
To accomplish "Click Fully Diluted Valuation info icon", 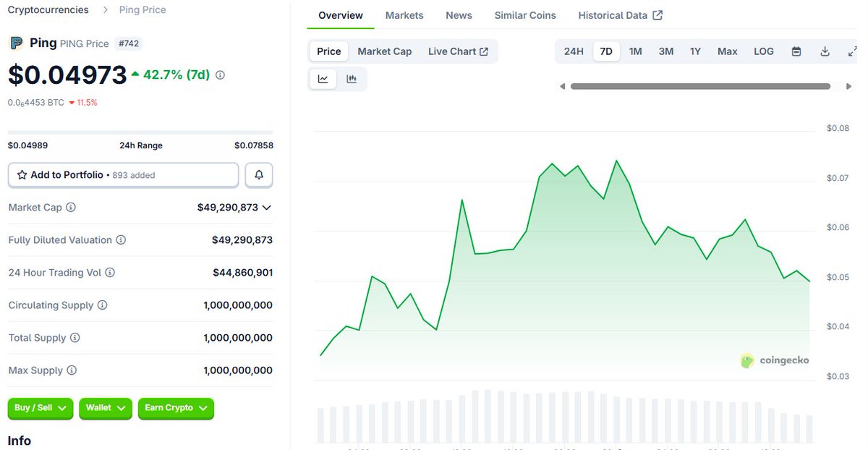I will [x=121, y=239].
